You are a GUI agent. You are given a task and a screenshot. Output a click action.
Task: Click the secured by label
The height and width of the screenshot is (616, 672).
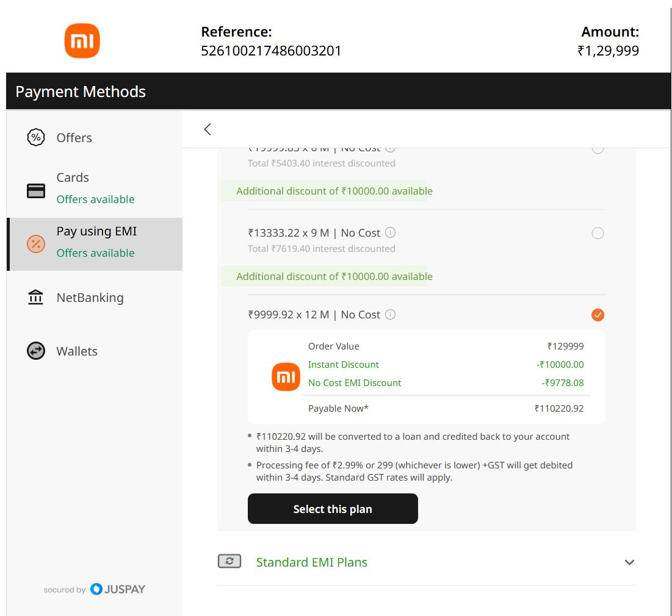pos(64,590)
